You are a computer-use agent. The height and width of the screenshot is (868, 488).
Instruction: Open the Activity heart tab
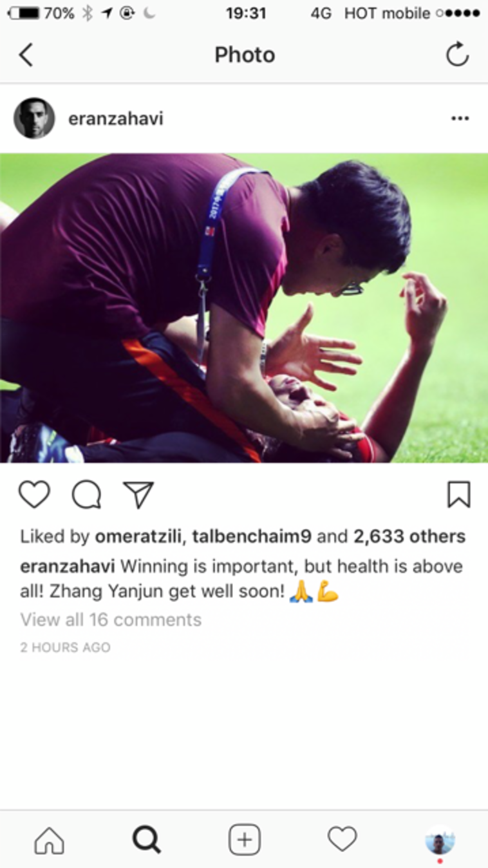(342, 840)
